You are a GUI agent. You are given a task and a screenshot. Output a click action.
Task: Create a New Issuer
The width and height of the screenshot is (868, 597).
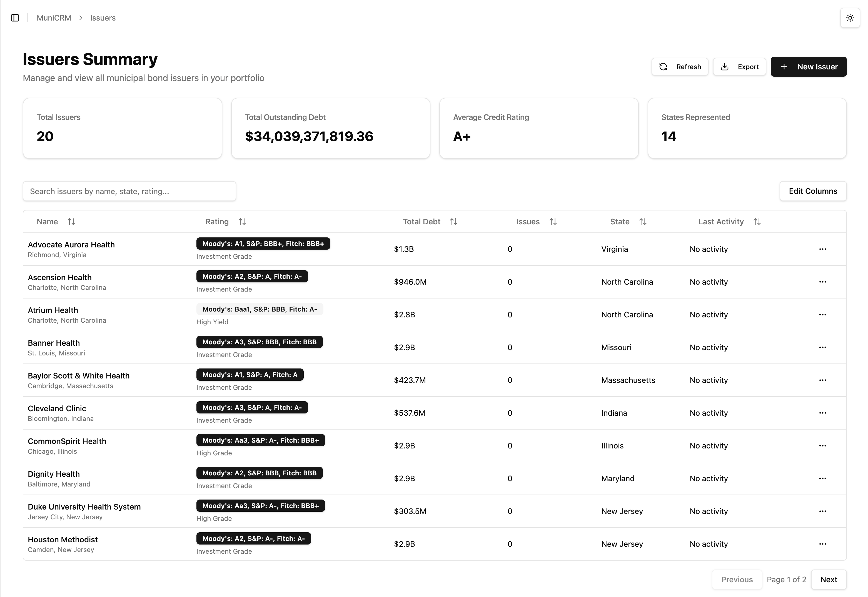(809, 67)
